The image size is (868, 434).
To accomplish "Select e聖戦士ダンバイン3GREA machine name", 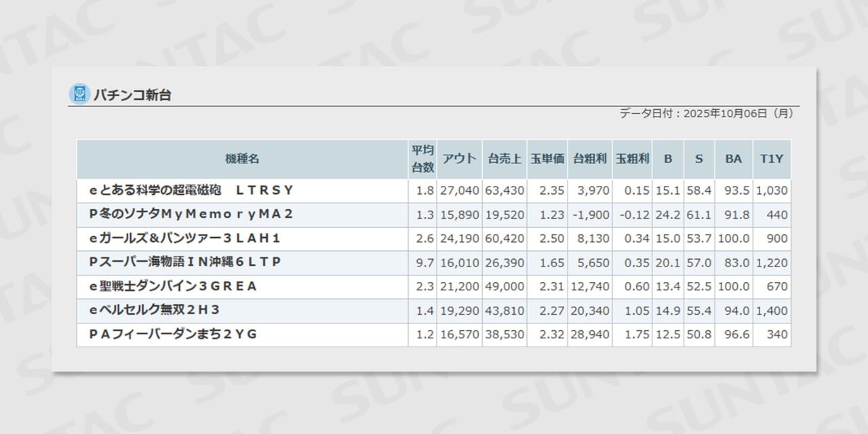I will pyautogui.click(x=173, y=286).
